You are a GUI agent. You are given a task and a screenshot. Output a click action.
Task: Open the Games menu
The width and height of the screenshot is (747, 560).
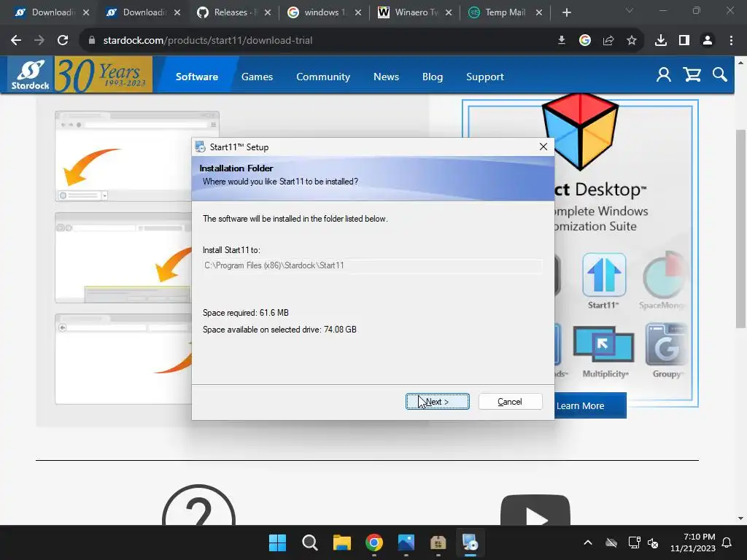coord(257,77)
